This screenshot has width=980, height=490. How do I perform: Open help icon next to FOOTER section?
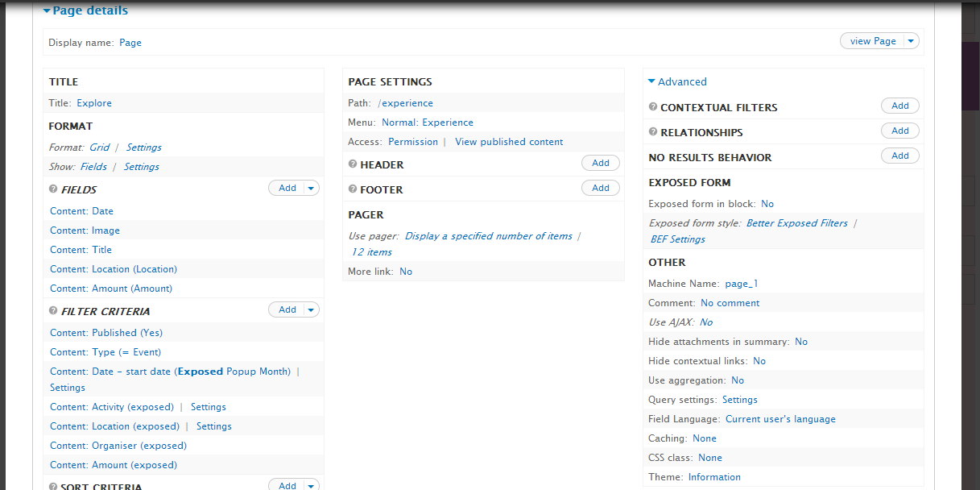coord(353,189)
